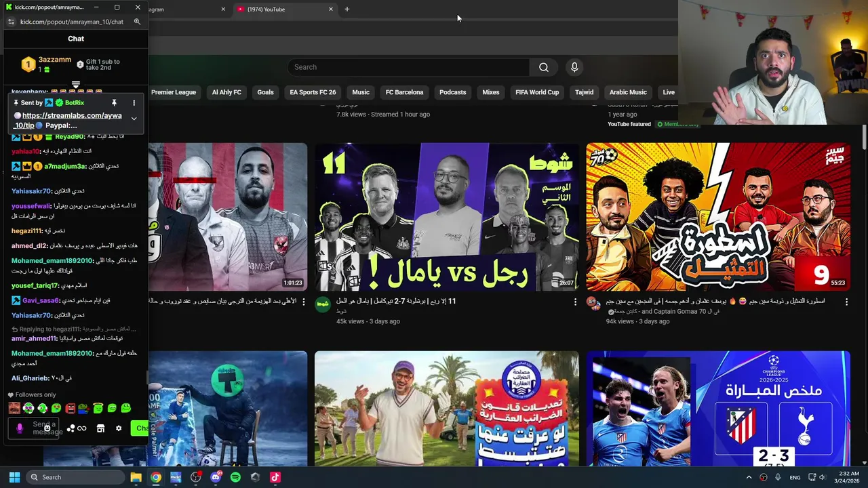The height and width of the screenshot is (488, 868).
Task: Open chat settings gear icon
Action: tap(119, 428)
